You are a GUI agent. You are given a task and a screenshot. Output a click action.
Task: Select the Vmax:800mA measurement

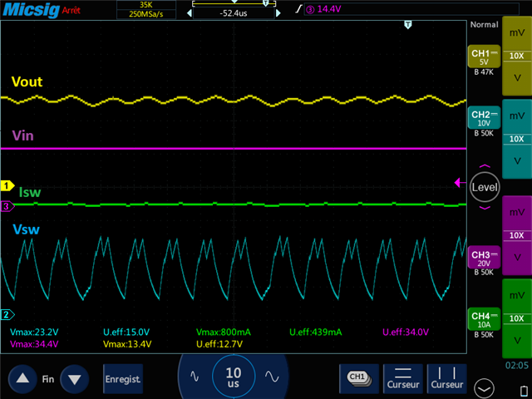coord(224,332)
